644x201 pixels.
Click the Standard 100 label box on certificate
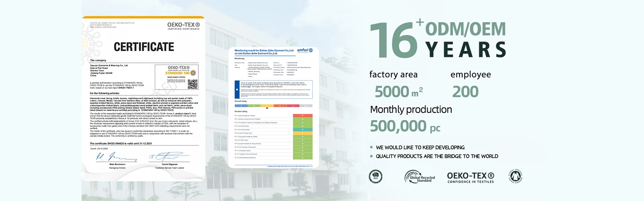[177, 77]
